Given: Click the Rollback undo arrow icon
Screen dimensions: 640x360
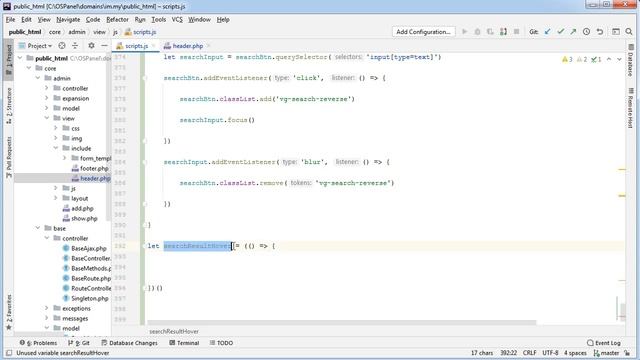Looking at the screenshot, I should tap(600, 31).
